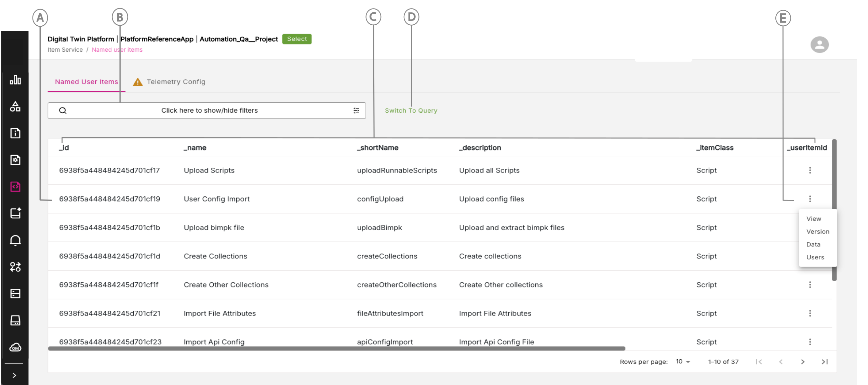Select the id 6938f5a448484245d701cf17 cell
The width and height of the screenshot is (868, 385).
(109, 170)
